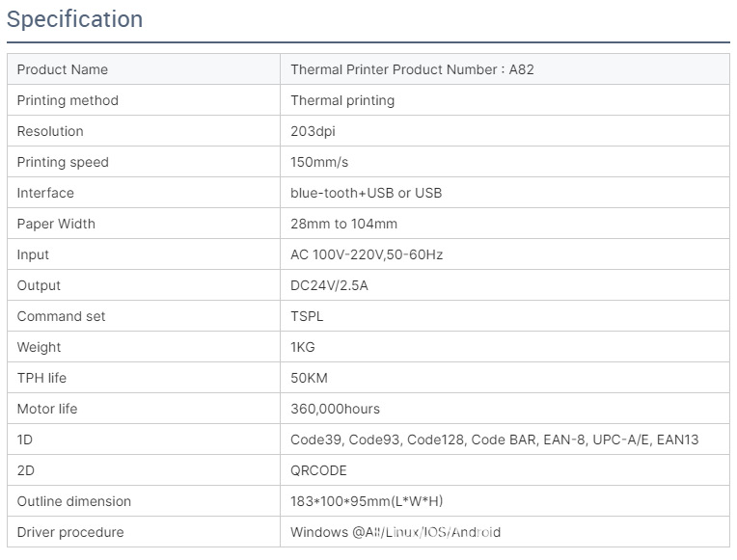Click the AC 100V-220V,50-60Hz input value

(367, 254)
